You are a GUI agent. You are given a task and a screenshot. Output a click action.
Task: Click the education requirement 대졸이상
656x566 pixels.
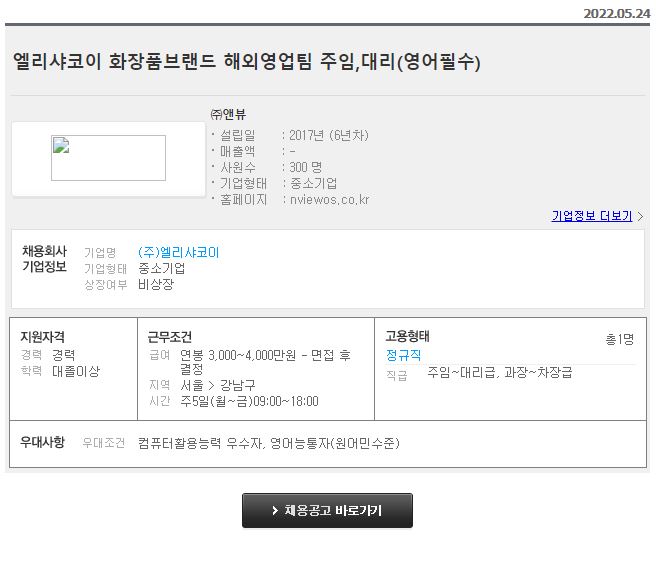pos(76,371)
